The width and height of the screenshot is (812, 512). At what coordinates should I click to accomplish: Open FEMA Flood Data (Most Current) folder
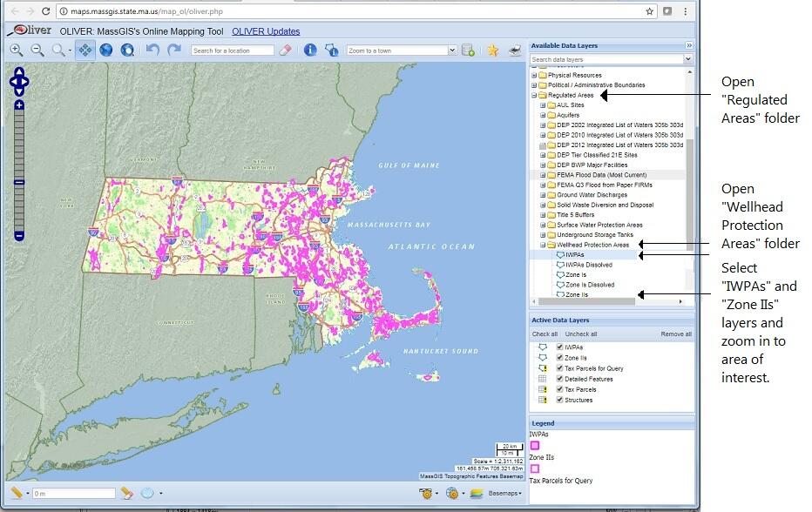[x=602, y=175]
